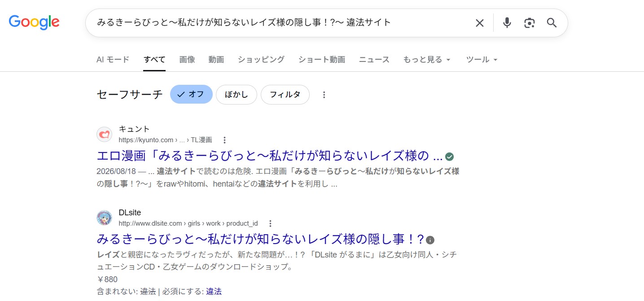Open DLsite result title link
Screen dimensions: 644x301
[260, 239]
